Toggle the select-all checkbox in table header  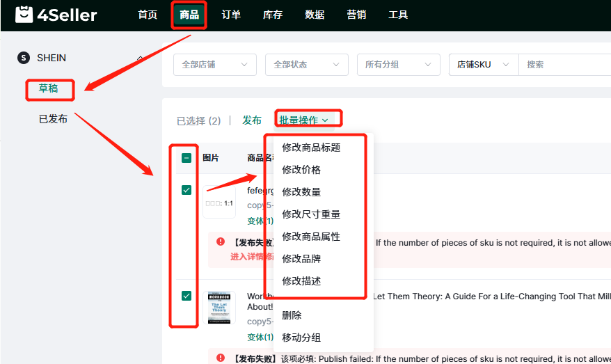click(187, 158)
